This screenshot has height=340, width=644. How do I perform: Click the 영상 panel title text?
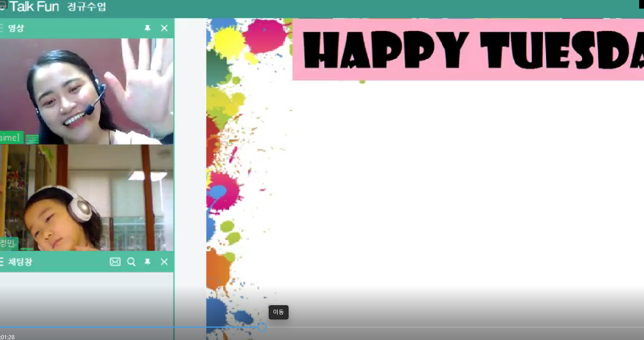16,28
